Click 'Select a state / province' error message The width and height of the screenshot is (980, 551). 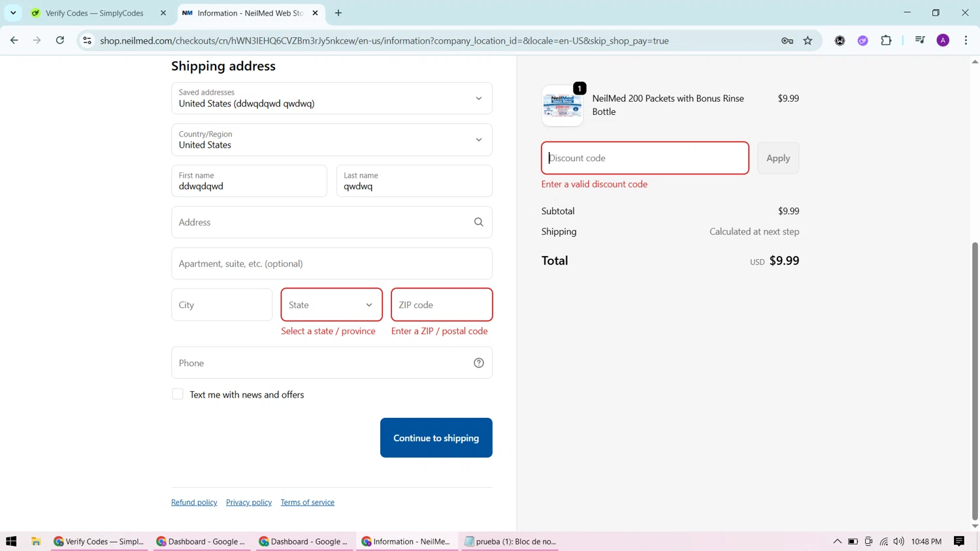point(329,331)
